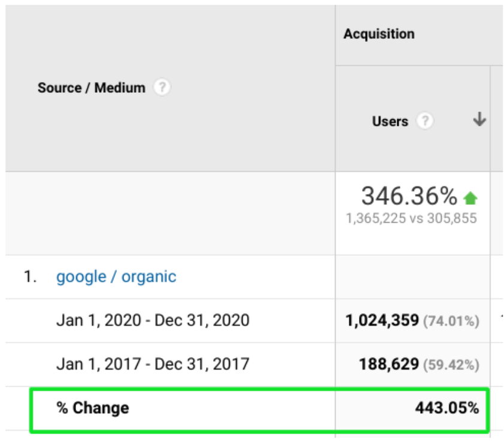504x445 pixels.
Task: Click the 443.05% change value
Action: [446, 408]
